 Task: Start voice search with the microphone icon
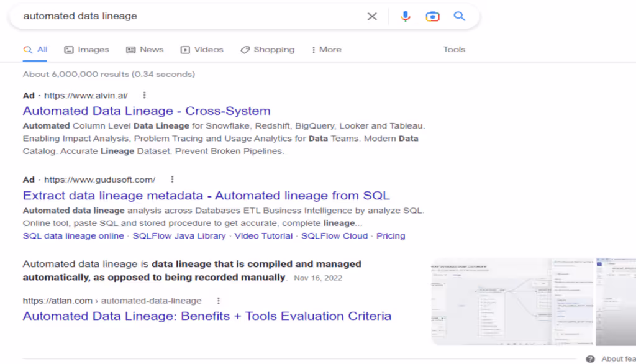[405, 16]
